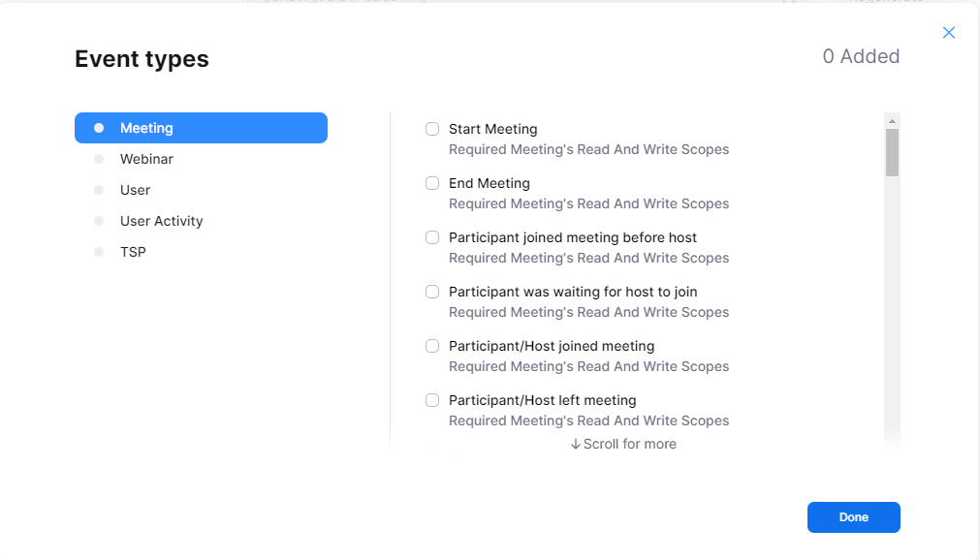Click the event list scrollbar thumb
This screenshot has height=560, width=980.
point(892,152)
